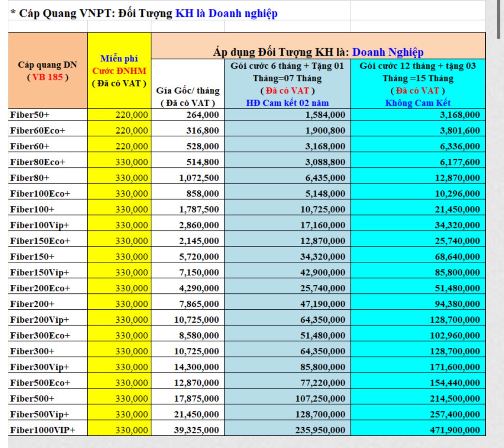The image size is (504, 448).
Task: Select the 'Fiber300Eco+' row label
Action: (x=40, y=336)
